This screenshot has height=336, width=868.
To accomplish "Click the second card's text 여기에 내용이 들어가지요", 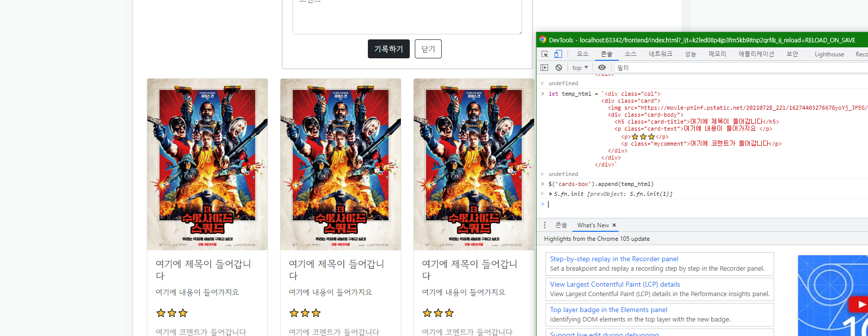I will pos(330,292).
